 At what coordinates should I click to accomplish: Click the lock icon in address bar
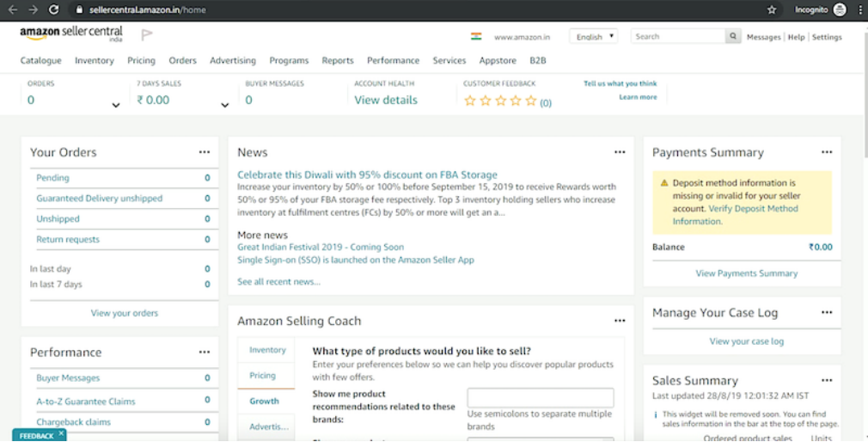(x=79, y=9)
